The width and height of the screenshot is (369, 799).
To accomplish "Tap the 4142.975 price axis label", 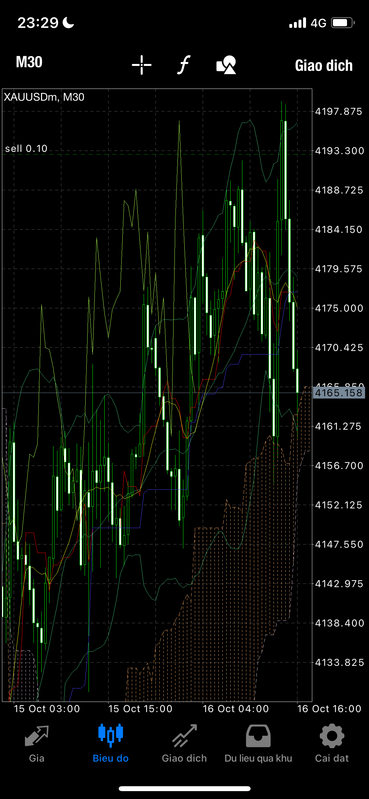I will pos(338,583).
